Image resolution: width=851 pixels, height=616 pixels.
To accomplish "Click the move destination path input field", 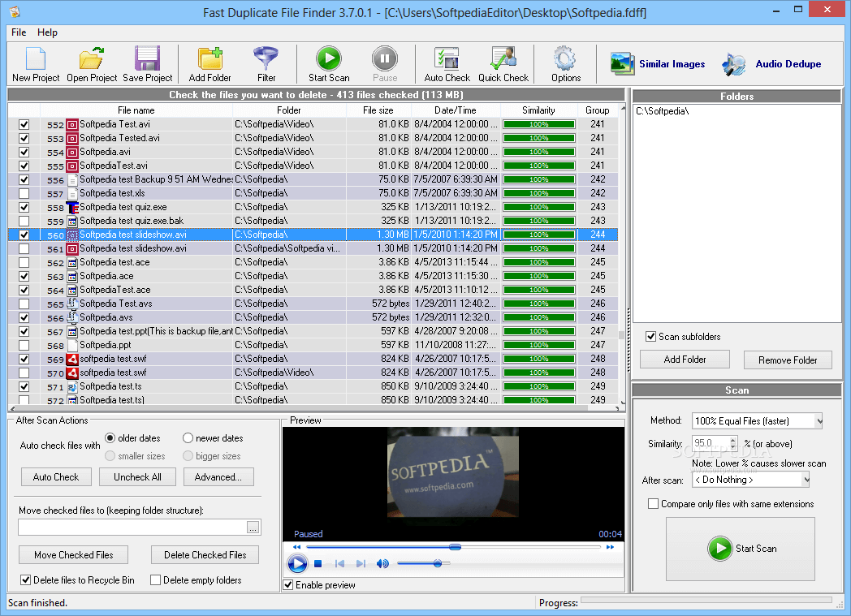I will click(x=132, y=527).
